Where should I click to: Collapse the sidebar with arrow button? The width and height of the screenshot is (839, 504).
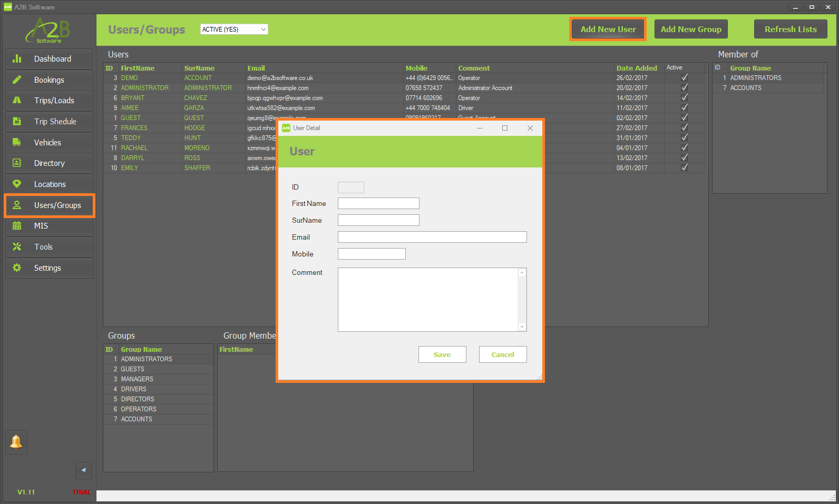click(x=83, y=470)
